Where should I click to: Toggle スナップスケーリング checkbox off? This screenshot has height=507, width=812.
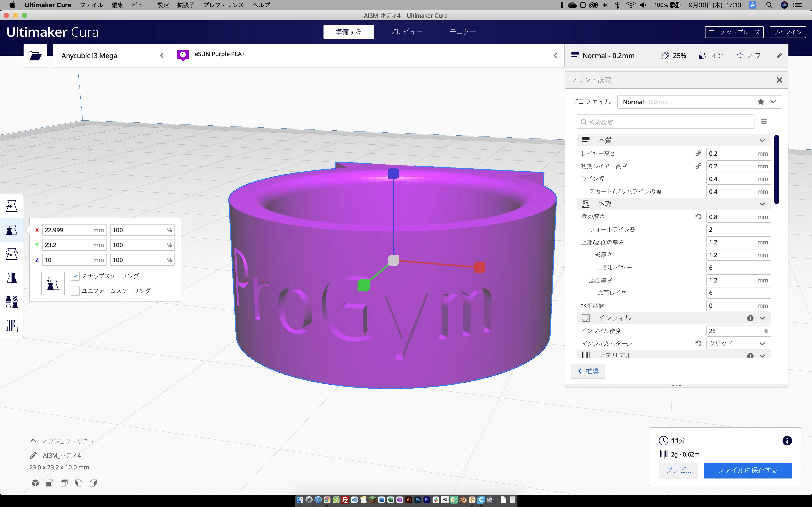click(75, 276)
